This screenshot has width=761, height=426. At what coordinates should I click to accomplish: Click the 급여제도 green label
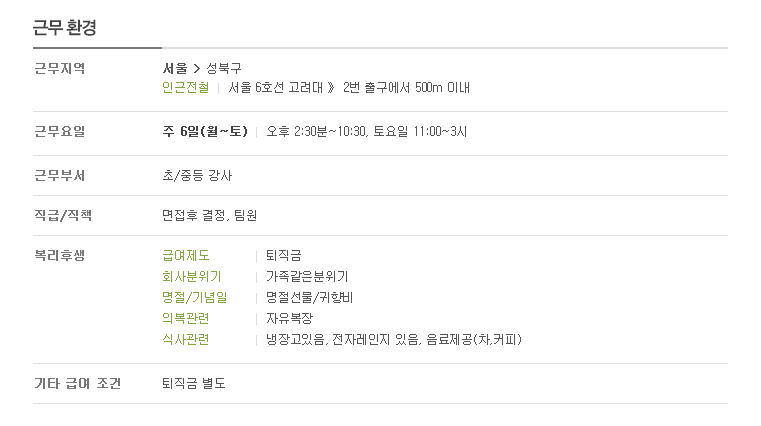click(186, 256)
